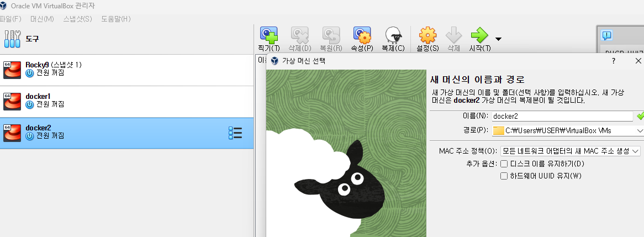The height and width of the screenshot is (237, 644).
Task: Click the folder icon in the Path field
Action: pos(498,130)
